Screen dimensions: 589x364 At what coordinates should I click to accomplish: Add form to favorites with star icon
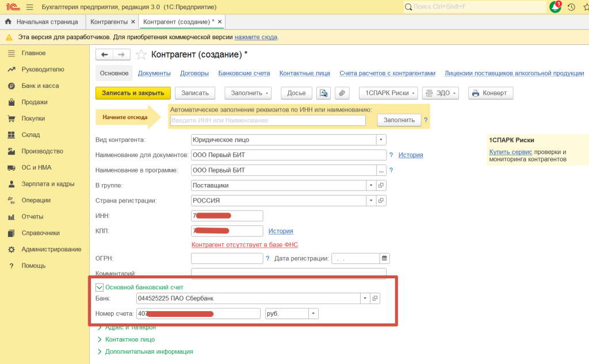pyautogui.click(x=141, y=55)
